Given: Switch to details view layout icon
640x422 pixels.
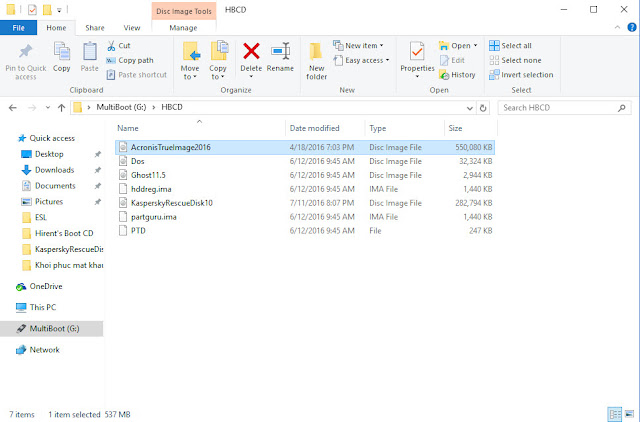Looking at the screenshot, I should [615, 414].
